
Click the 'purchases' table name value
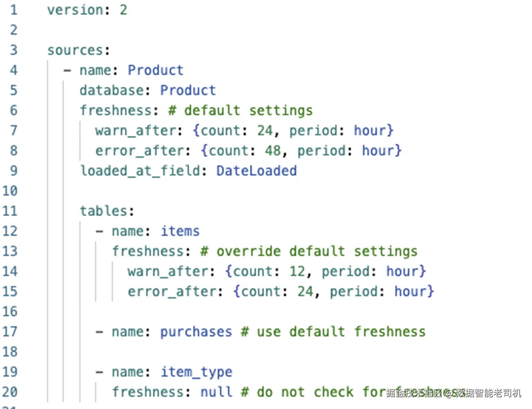tap(196, 332)
